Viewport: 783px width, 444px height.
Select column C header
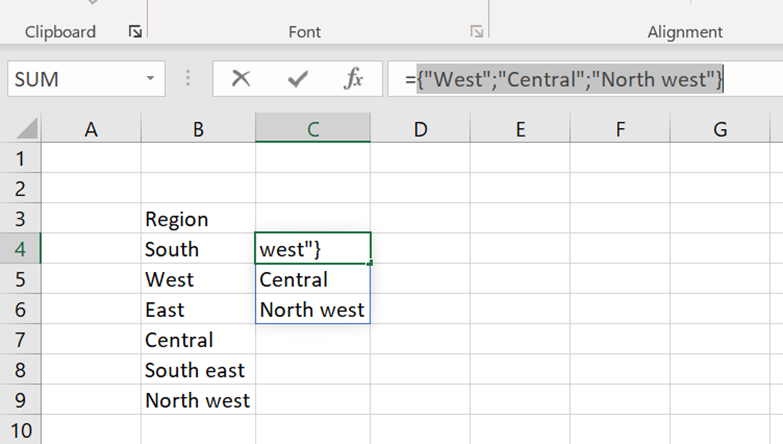click(313, 128)
